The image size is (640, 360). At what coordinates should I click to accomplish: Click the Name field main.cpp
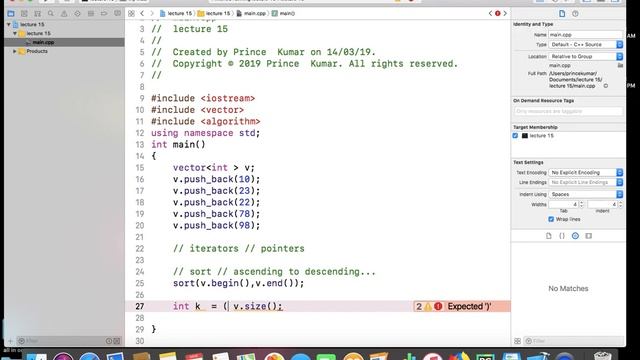pos(586,35)
